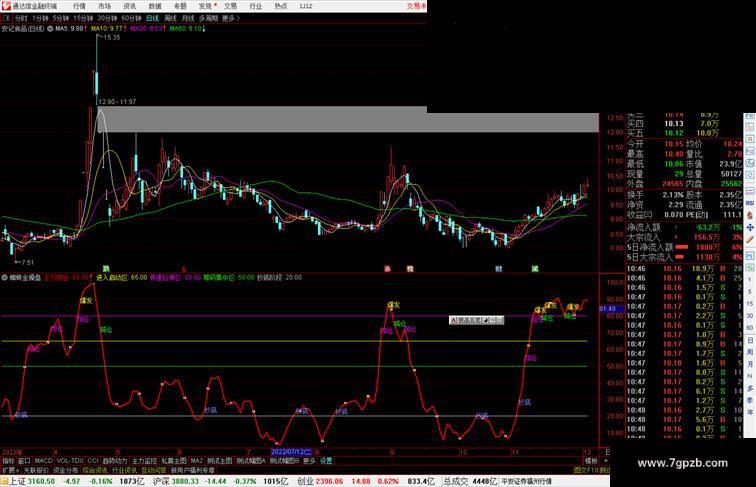
Task: Click sidebar 月 period shortcut
Action: [x=750, y=365]
